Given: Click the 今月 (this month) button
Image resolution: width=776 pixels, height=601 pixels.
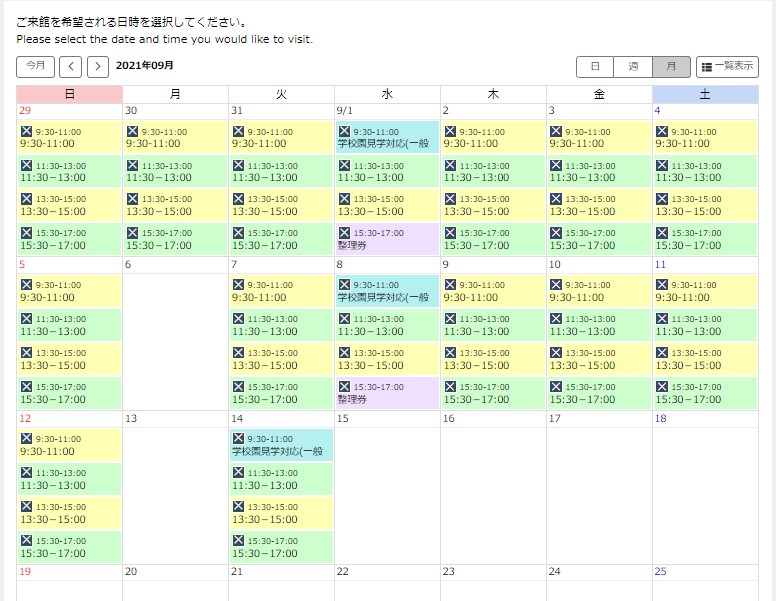Looking at the screenshot, I should (35, 66).
